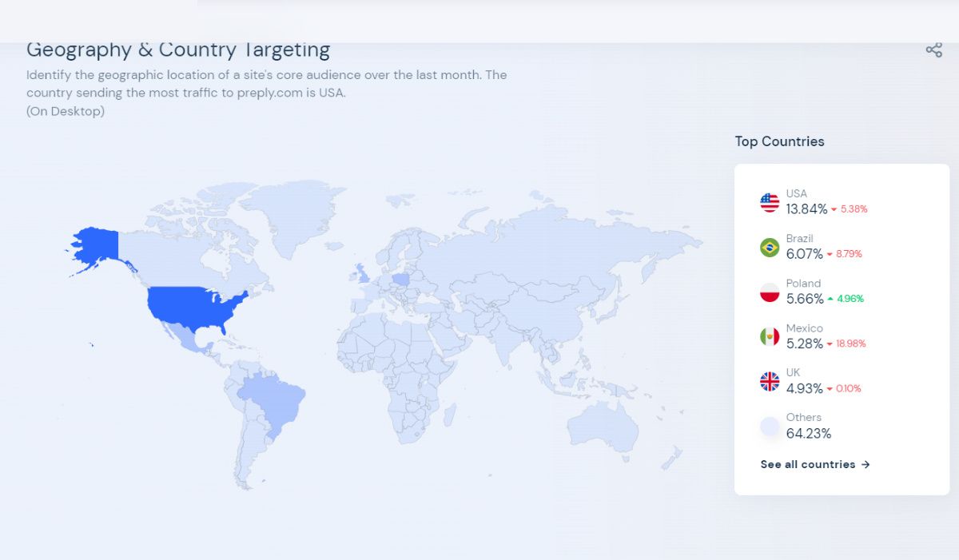Click the Mexico flag icon

tap(770, 336)
